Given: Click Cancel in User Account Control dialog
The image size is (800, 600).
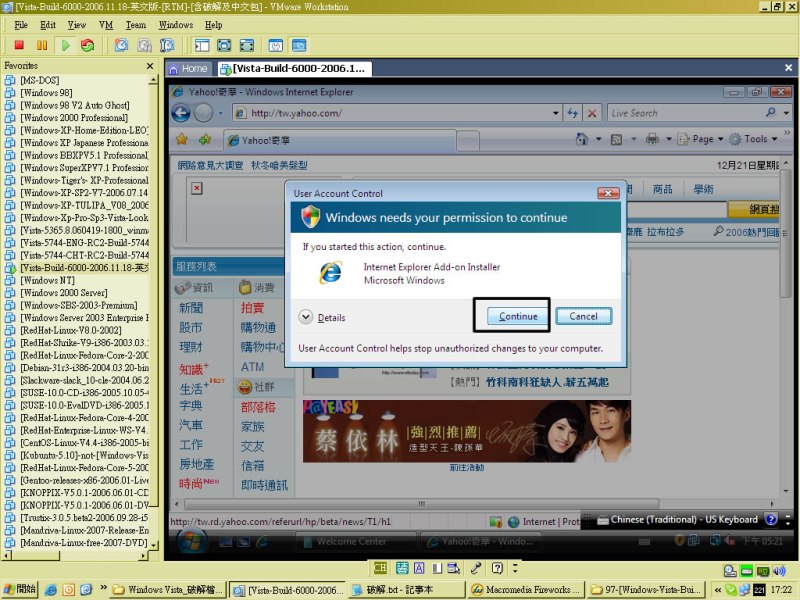Looking at the screenshot, I should click(x=583, y=316).
